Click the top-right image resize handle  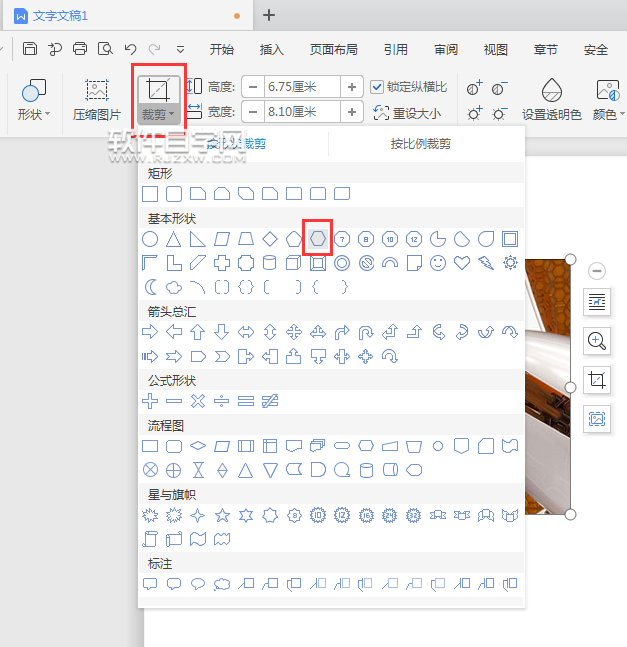(x=570, y=259)
